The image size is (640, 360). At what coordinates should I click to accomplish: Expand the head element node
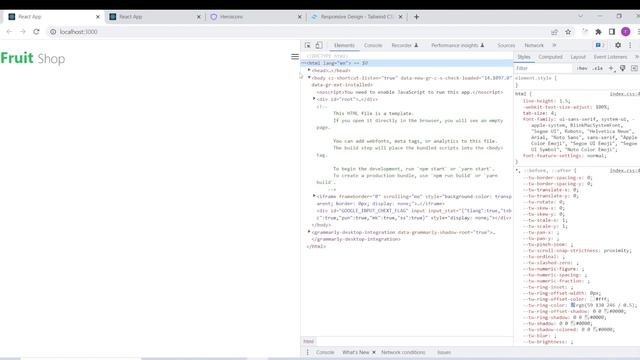309,70
